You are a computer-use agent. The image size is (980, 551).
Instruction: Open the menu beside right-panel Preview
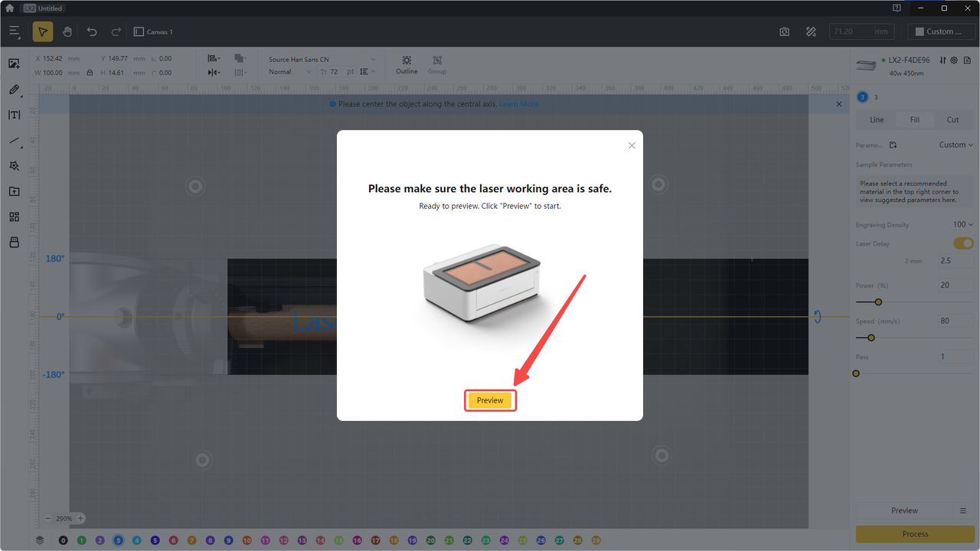click(963, 510)
